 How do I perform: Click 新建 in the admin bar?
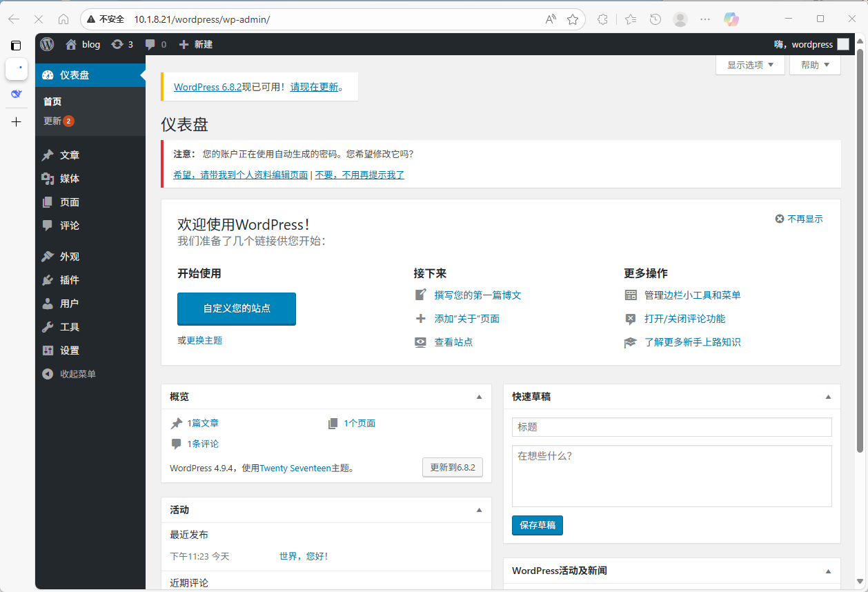(x=196, y=44)
